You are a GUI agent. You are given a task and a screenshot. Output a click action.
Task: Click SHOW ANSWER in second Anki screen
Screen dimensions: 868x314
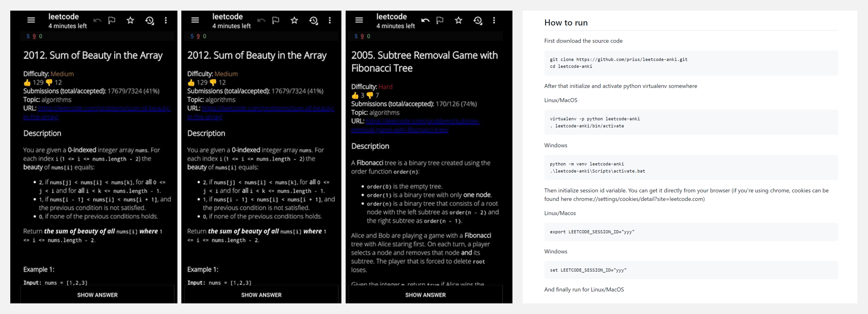261,295
